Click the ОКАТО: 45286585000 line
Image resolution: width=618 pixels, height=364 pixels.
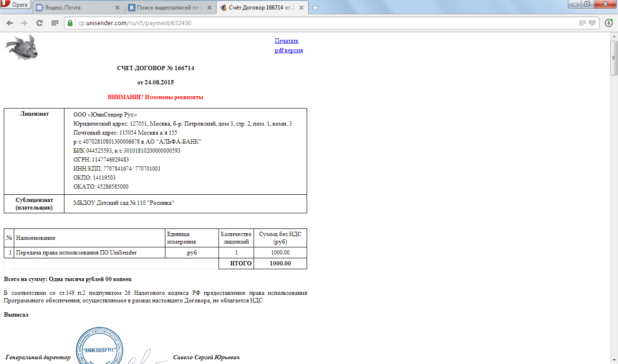tap(101, 187)
